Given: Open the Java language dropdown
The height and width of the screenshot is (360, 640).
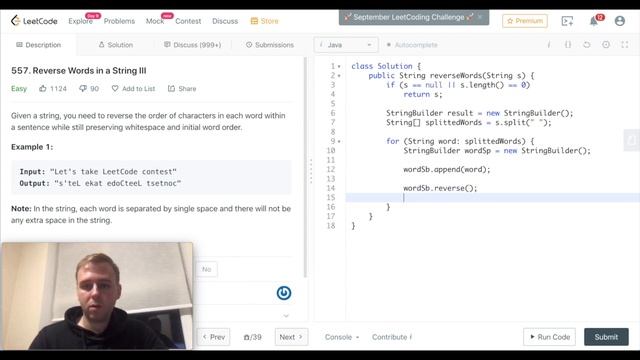Looking at the screenshot, I should (x=346, y=45).
